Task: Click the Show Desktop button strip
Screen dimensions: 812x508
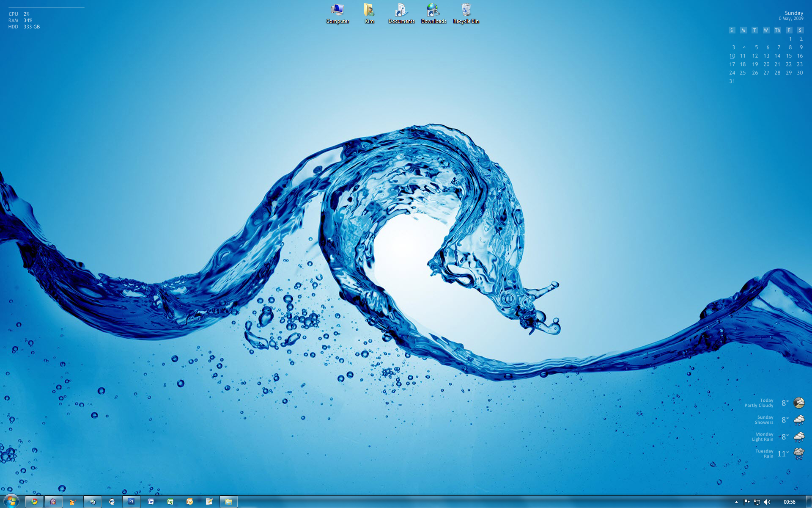Action: [809, 502]
